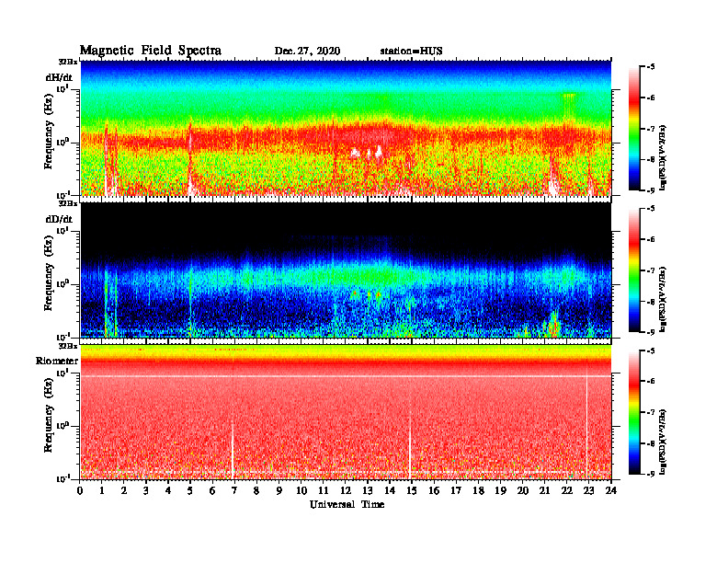Click hour "12" on the Universal Time axis

point(346,490)
